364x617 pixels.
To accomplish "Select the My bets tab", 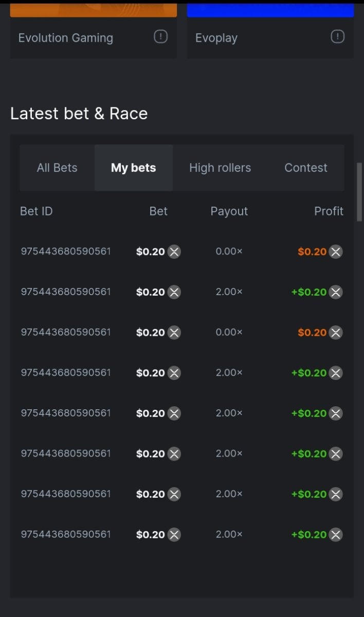I will pos(133,168).
